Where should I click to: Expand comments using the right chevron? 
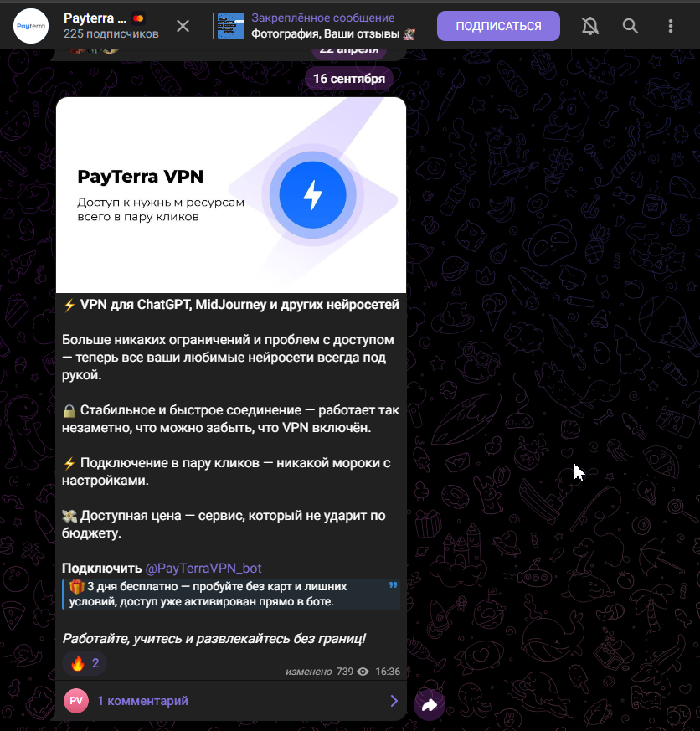[x=394, y=701]
